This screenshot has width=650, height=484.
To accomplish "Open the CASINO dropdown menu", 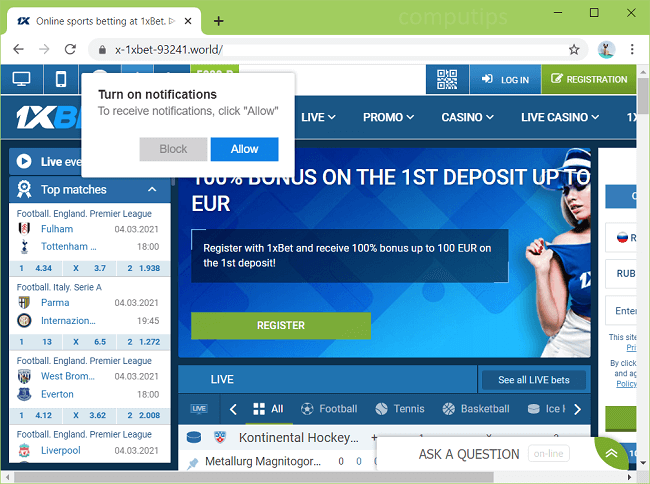I will [x=469, y=117].
